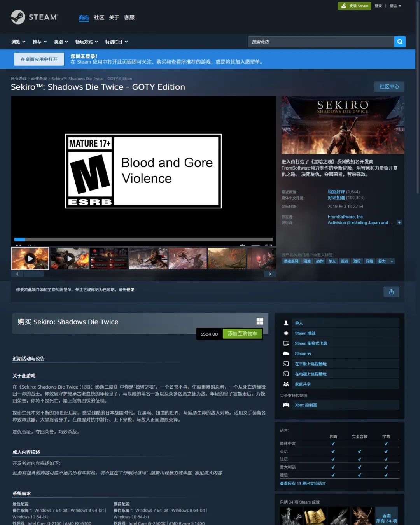Click the search magnifier icon

pos(400,42)
